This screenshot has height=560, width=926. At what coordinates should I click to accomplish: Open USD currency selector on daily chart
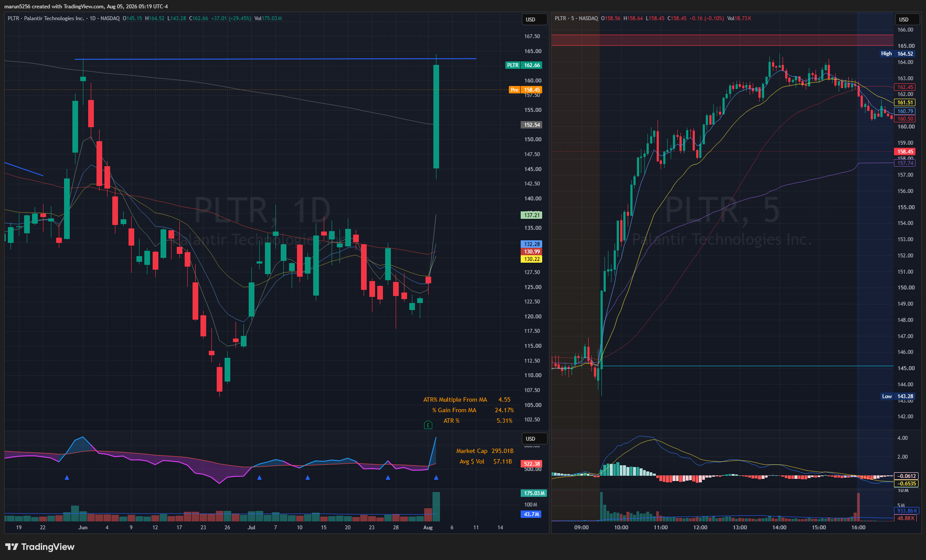pyautogui.click(x=534, y=19)
